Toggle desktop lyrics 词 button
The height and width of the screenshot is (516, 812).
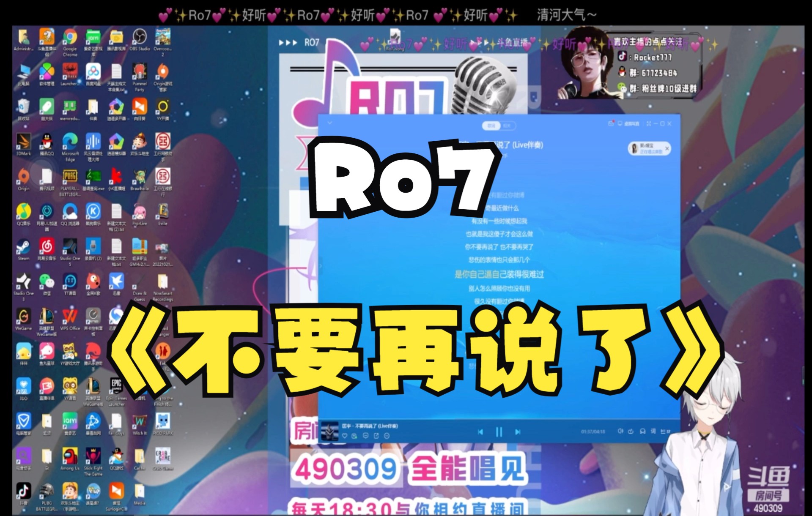[x=653, y=431]
